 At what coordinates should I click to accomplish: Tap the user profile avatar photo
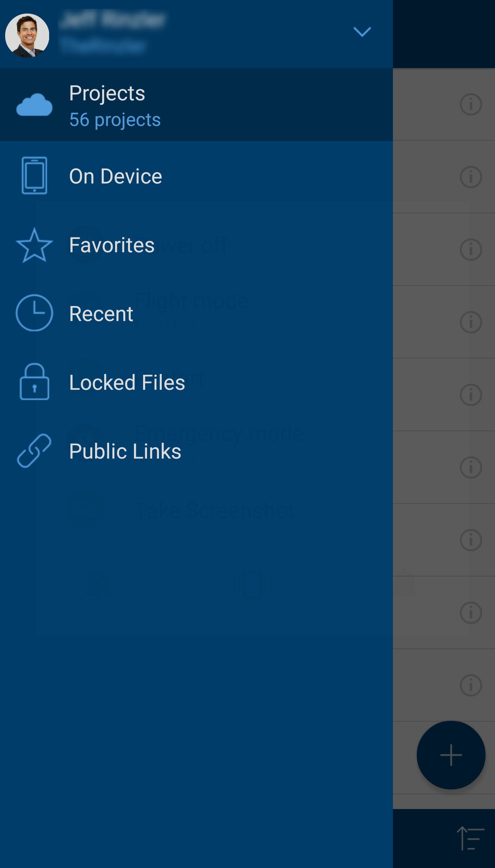27,35
